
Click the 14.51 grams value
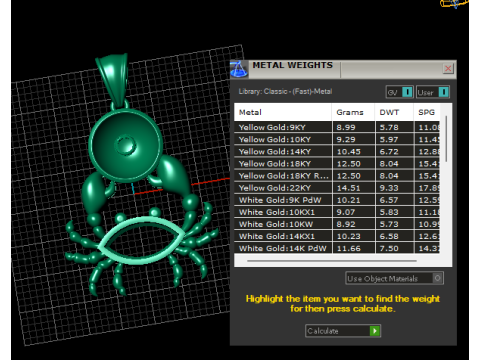(x=348, y=188)
